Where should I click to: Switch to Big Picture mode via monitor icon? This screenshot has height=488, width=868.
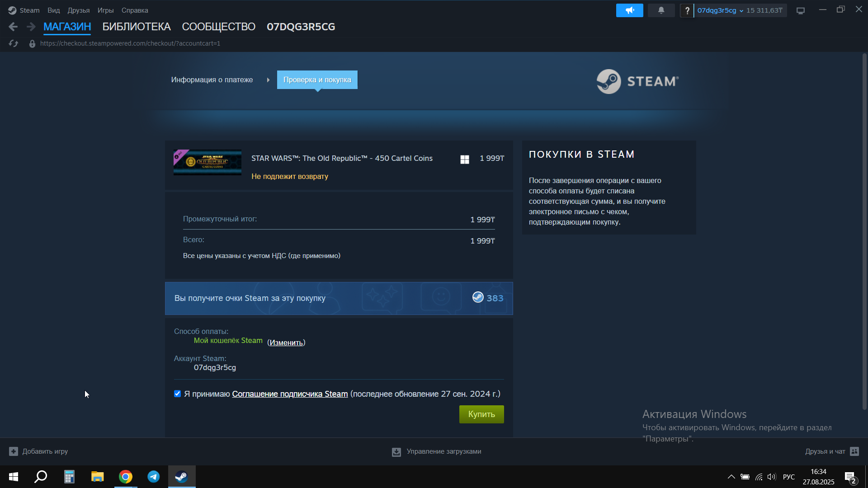pyautogui.click(x=801, y=10)
